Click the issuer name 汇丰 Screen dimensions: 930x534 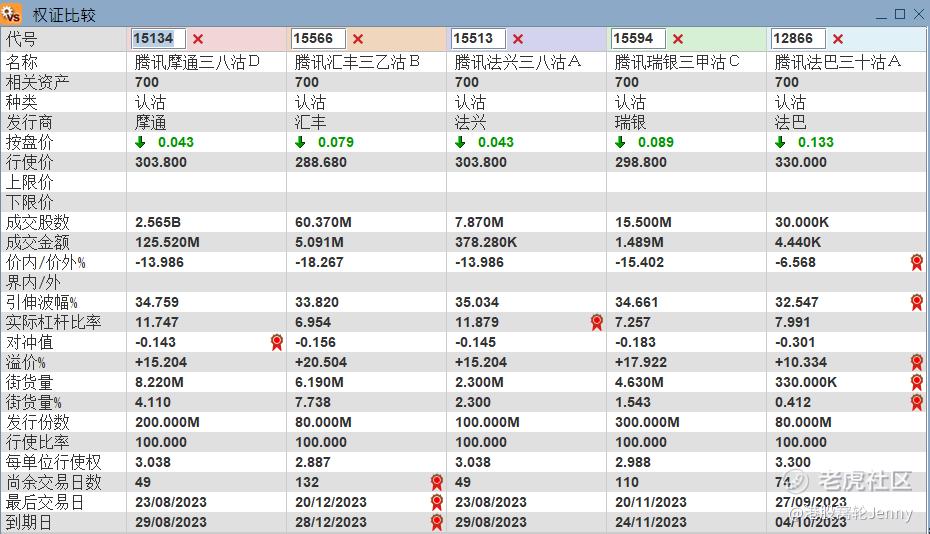tap(311, 122)
